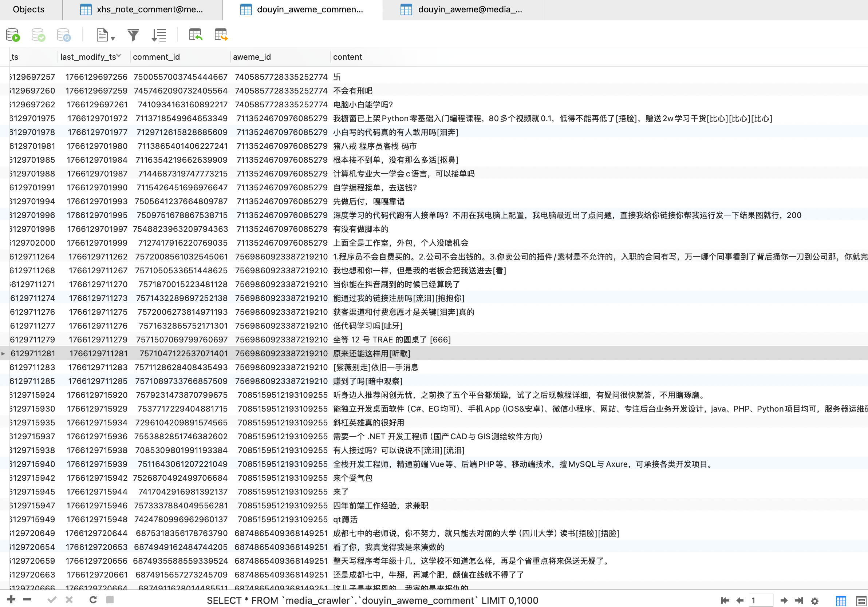
Task: Go to the next page arrow
Action: click(784, 600)
